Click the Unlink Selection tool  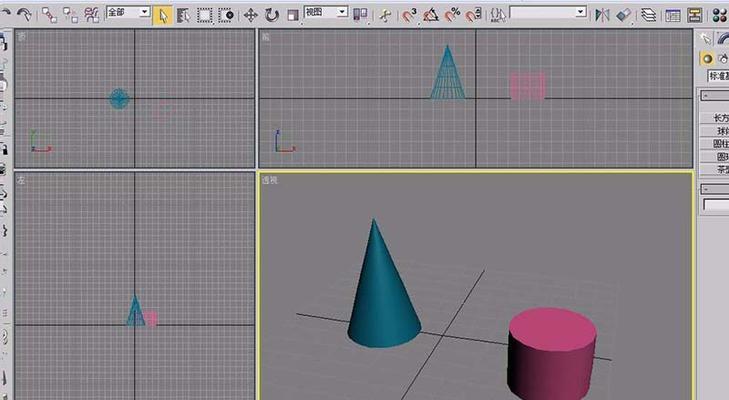coord(70,15)
